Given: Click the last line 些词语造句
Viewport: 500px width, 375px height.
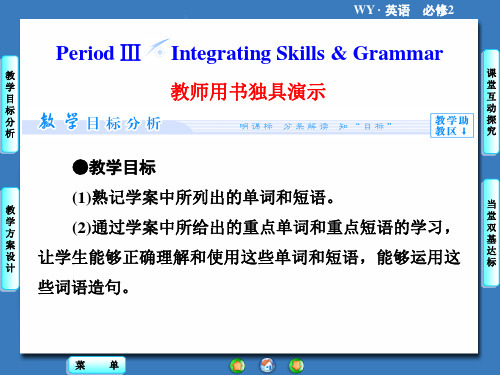Looking at the screenshot, I should click(84, 287).
